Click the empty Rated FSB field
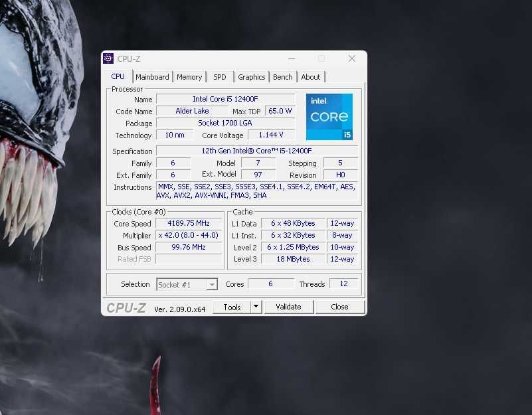 [x=189, y=259]
